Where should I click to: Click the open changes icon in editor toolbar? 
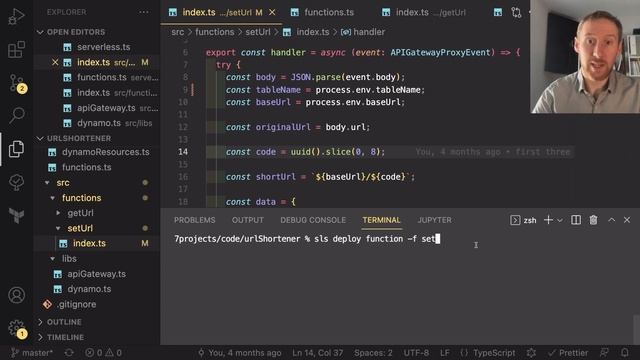pyautogui.click(x=516, y=13)
